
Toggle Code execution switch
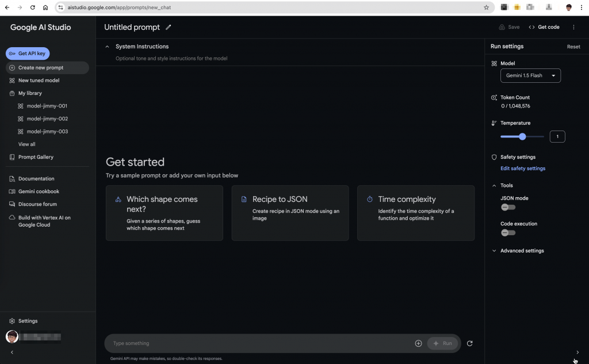coord(508,233)
